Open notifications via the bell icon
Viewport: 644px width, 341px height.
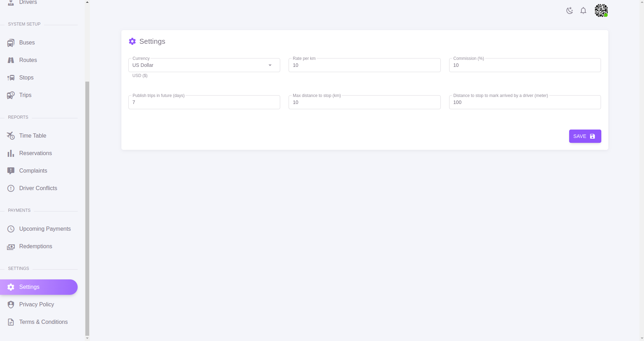(583, 11)
